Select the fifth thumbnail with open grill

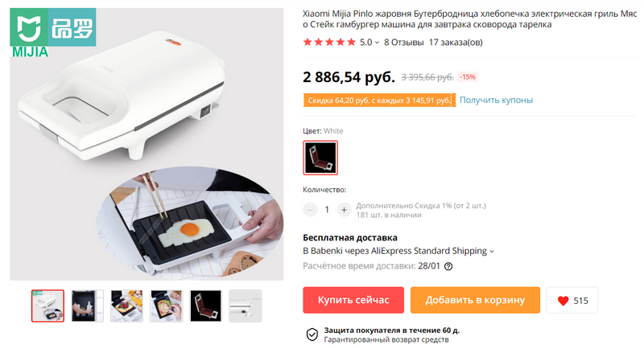[x=206, y=306]
